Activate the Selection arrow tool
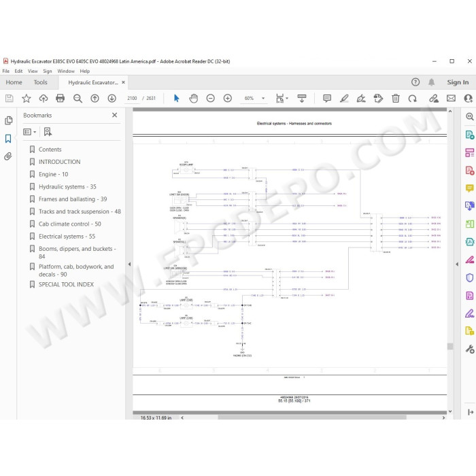 coord(176,99)
